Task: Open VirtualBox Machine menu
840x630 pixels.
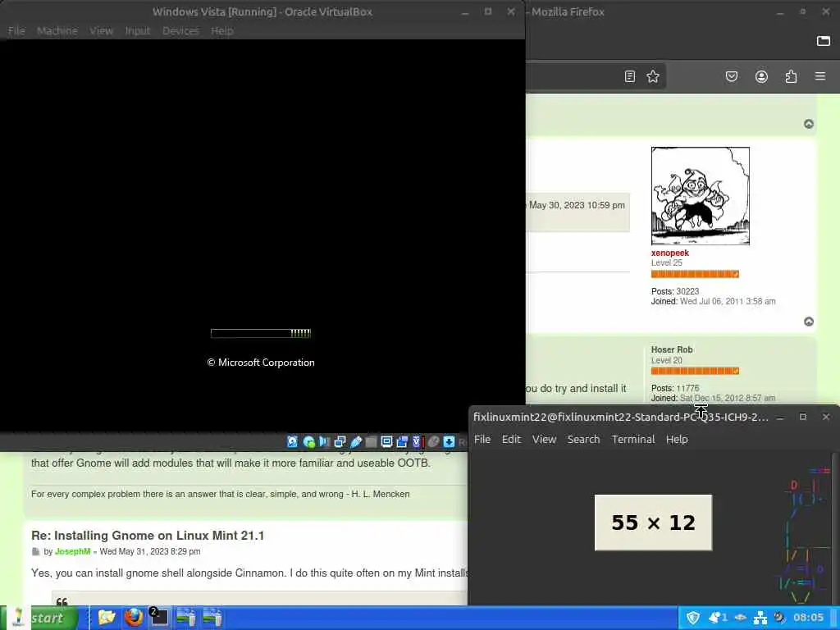Action: coord(57,30)
